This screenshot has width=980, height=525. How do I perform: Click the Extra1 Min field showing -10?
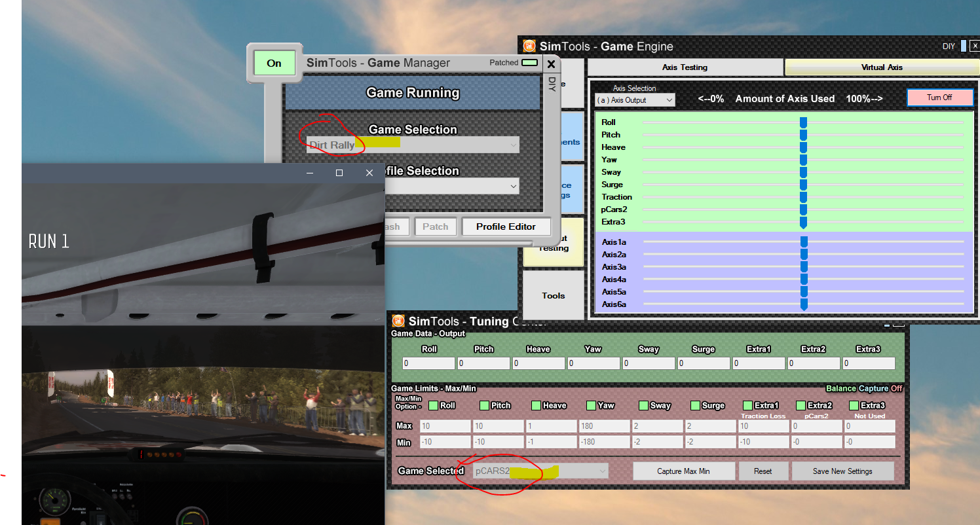click(x=763, y=442)
